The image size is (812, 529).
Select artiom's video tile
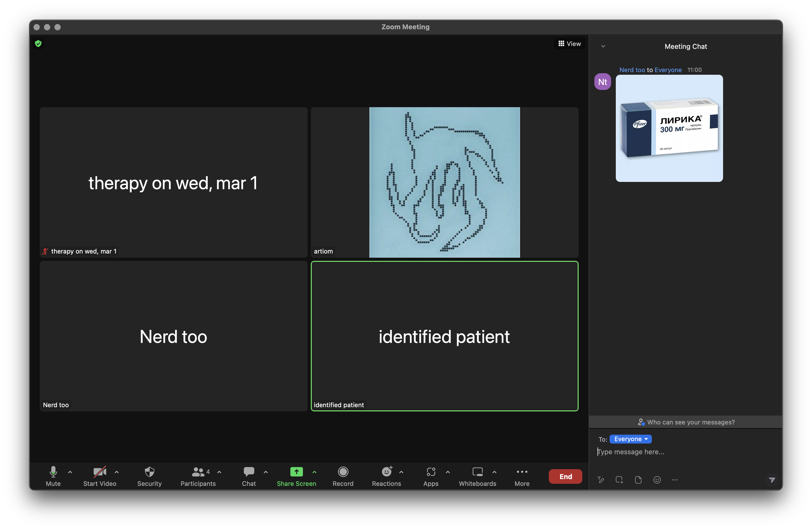444,182
